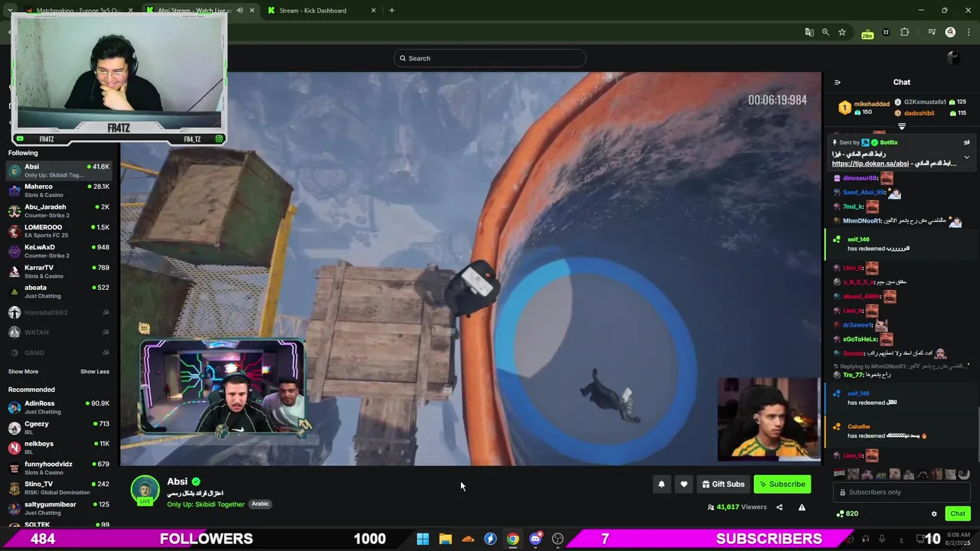Collapse chat with the arrow icon
Image resolution: width=980 pixels, height=551 pixels.
(x=837, y=82)
